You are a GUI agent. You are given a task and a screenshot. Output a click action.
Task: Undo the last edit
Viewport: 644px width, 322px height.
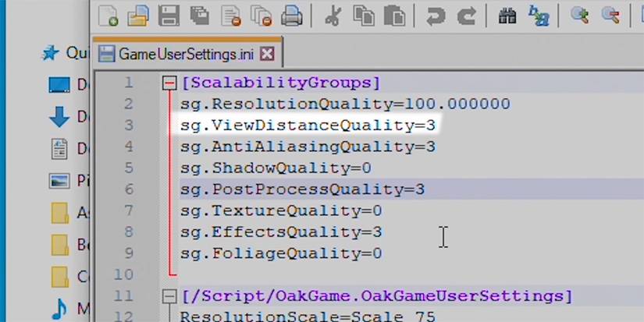(436, 15)
